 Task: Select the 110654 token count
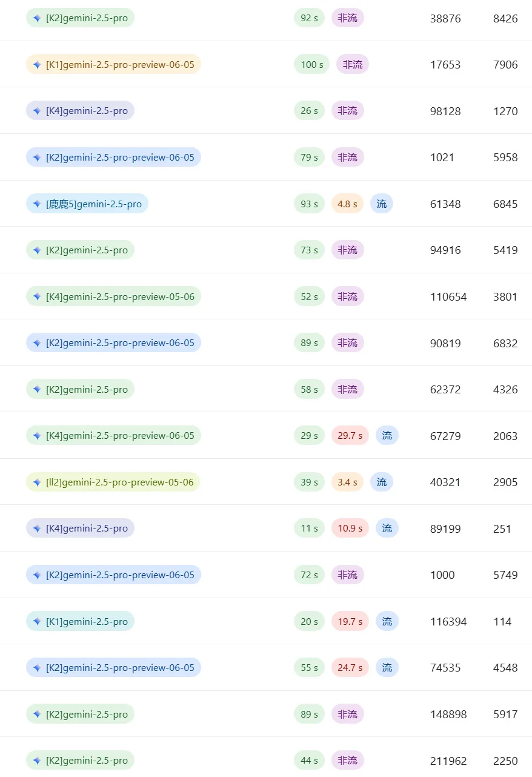[448, 297]
